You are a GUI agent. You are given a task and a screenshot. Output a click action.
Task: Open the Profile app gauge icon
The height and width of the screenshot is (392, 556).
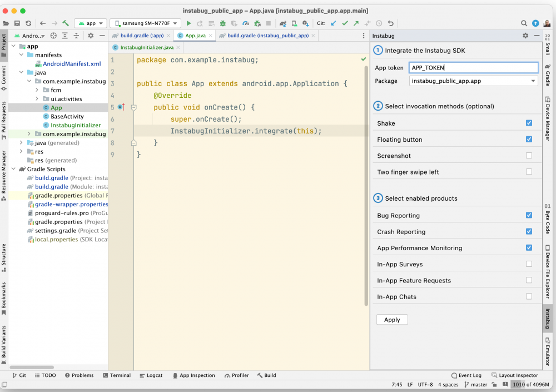(x=245, y=23)
